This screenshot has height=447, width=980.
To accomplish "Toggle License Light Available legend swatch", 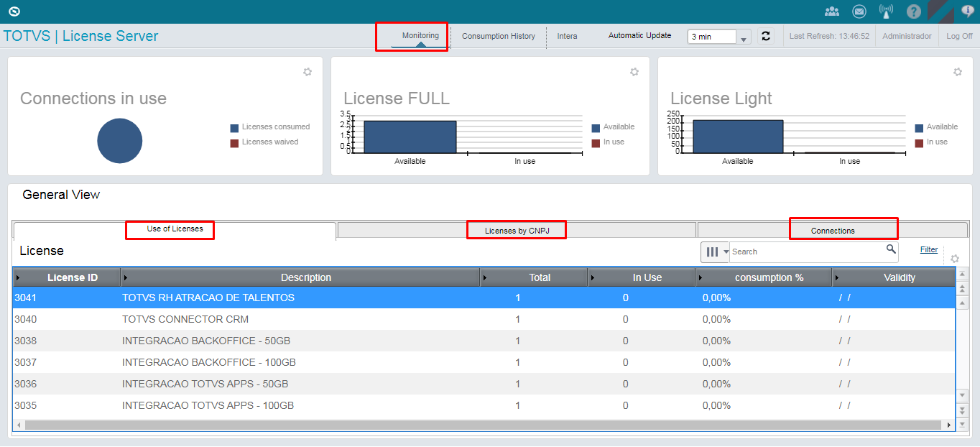I will (x=919, y=128).
